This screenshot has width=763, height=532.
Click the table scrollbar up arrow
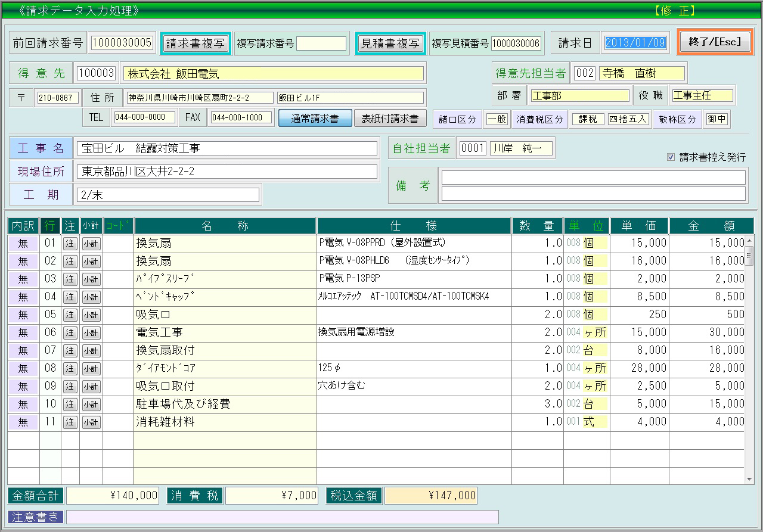750,240
